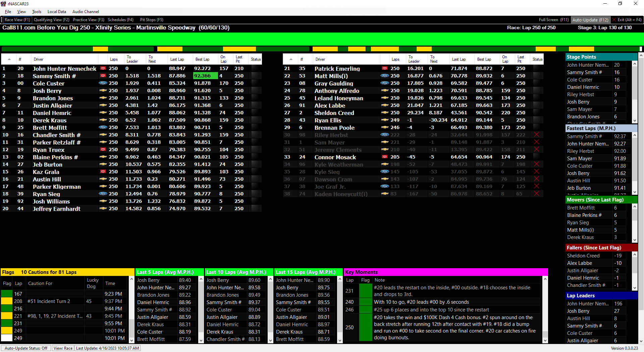Click Ford logo in Ryan Sieg's row
The width and height of the screenshot is (644, 352).
(x=103, y=194)
